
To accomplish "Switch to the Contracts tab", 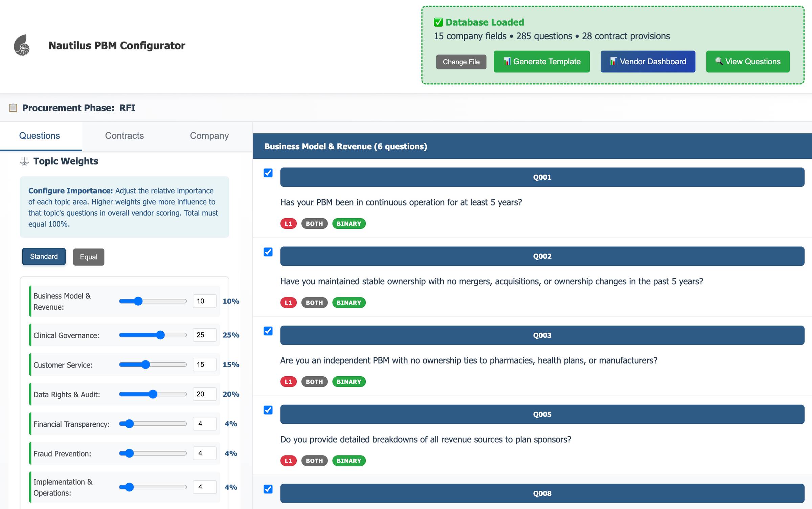I will pyautogui.click(x=124, y=136).
